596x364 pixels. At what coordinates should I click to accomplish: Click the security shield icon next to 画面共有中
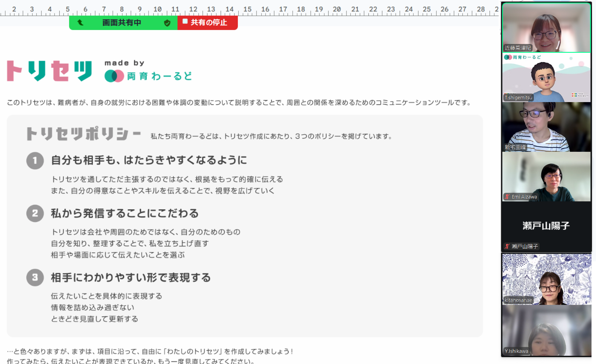(x=167, y=23)
